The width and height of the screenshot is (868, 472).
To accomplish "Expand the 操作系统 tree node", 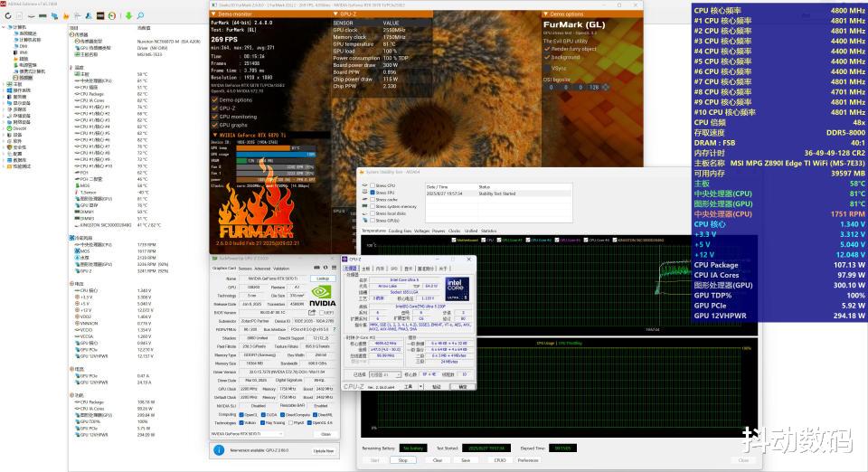I will click(4, 90).
